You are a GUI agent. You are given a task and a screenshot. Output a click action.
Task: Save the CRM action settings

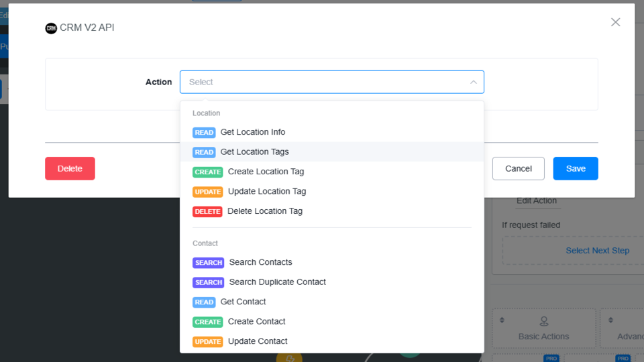(576, 168)
